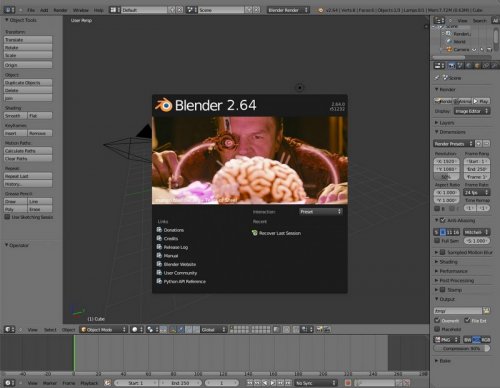The height and width of the screenshot is (388, 500).
Task: Click Duplicate Objects button
Action: coord(28,82)
